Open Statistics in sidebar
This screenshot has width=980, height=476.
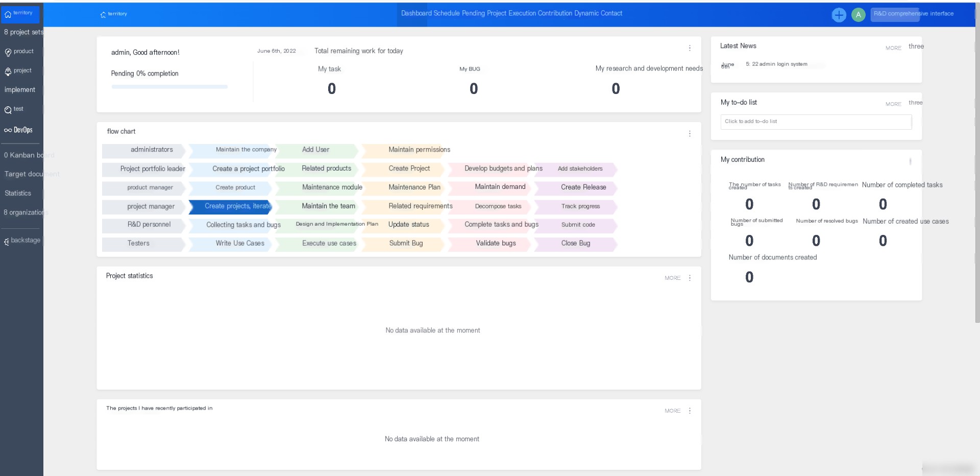pyautogui.click(x=18, y=194)
